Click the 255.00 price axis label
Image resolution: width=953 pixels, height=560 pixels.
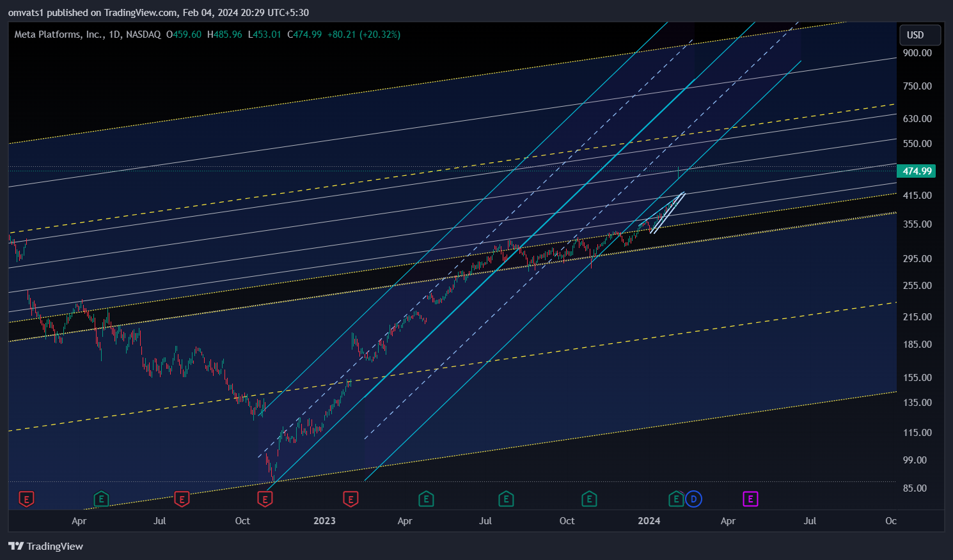(x=917, y=285)
